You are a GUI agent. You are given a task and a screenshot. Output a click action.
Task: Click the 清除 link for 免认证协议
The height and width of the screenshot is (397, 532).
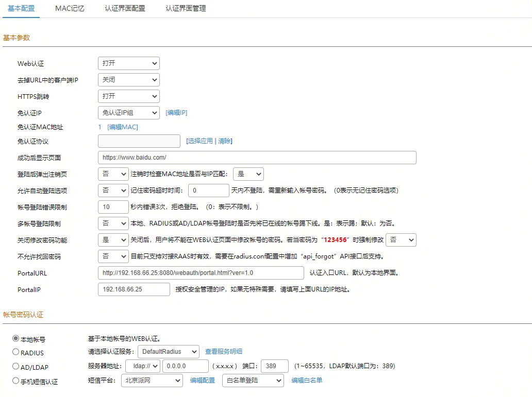tap(225, 141)
